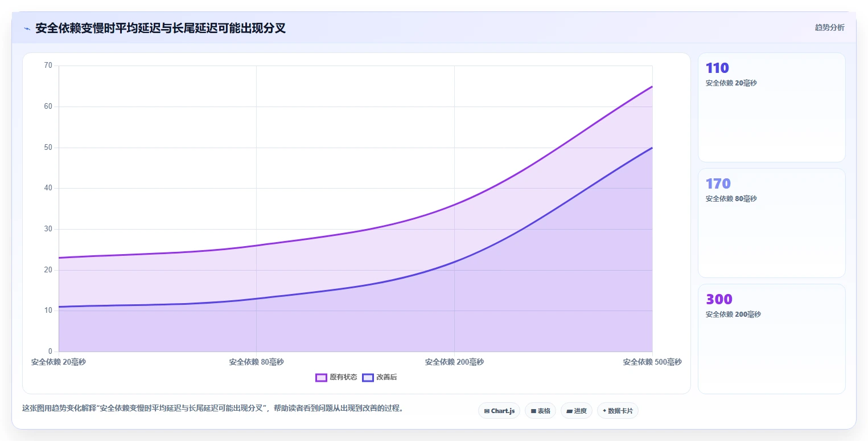Click the purple 原有状态 legend swatch
Viewport: 868px width, 441px height.
pos(321,377)
